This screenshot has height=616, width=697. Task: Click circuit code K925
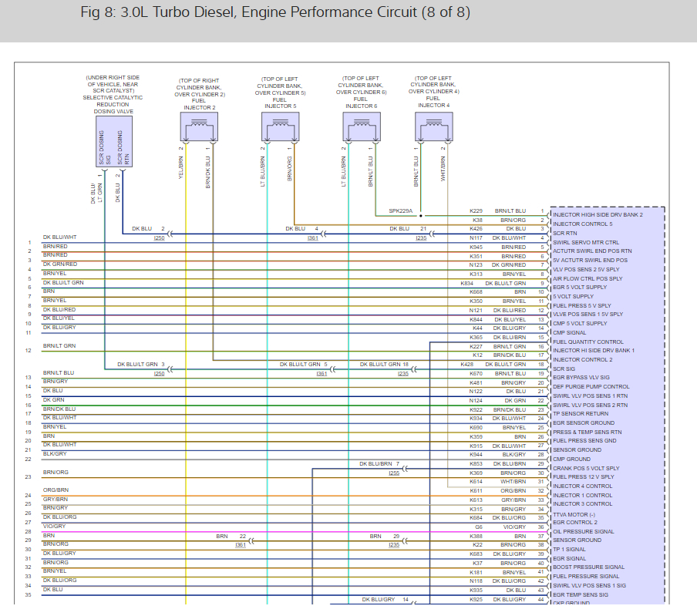[x=476, y=600]
